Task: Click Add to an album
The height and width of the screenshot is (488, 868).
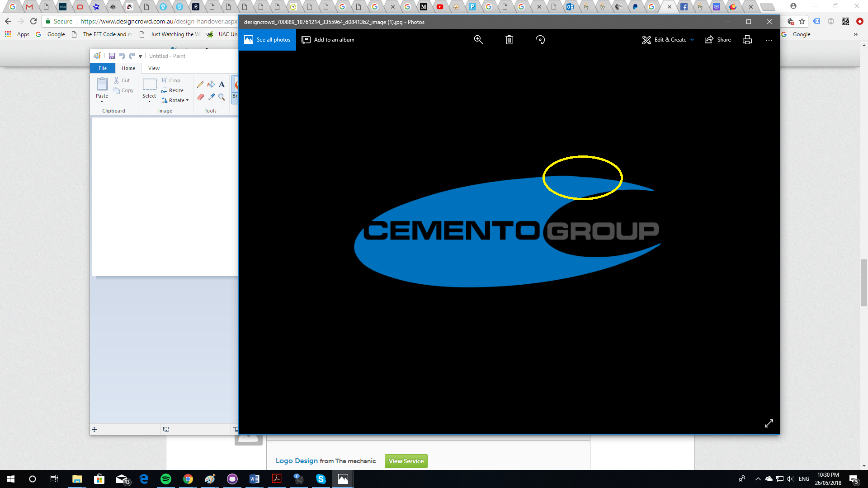Action: (328, 40)
